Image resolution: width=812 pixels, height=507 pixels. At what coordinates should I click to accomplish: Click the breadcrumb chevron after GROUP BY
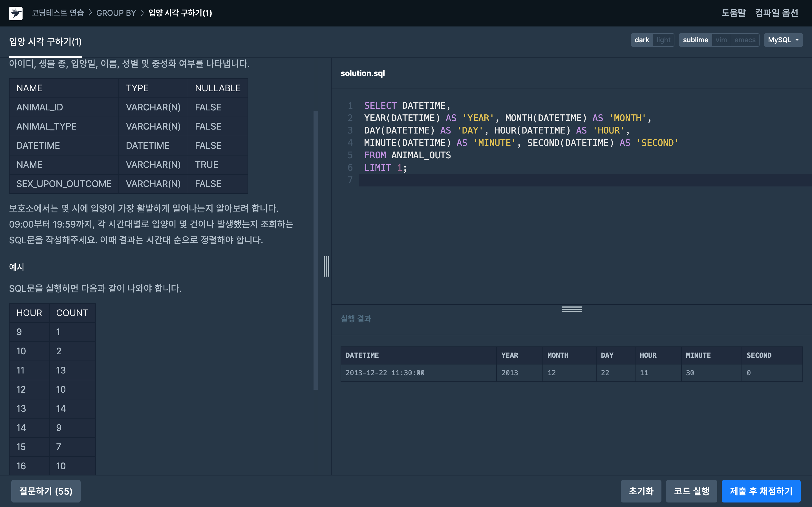click(142, 13)
